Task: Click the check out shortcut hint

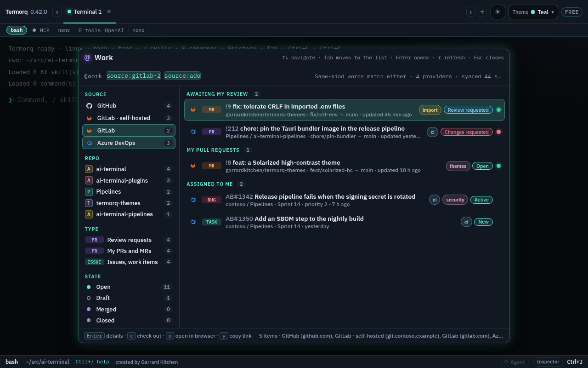Action: pyautogui.click(x=144, y=336)
